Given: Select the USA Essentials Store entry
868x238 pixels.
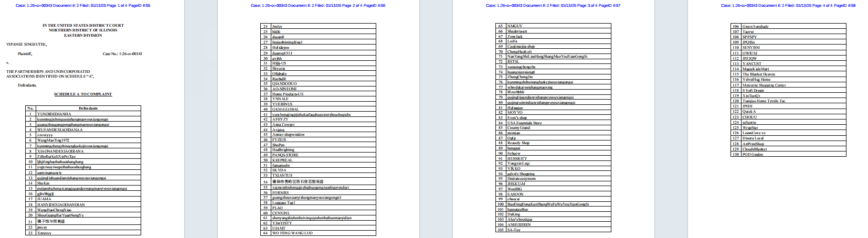Looking at the screenshot, I should (524, 123).
